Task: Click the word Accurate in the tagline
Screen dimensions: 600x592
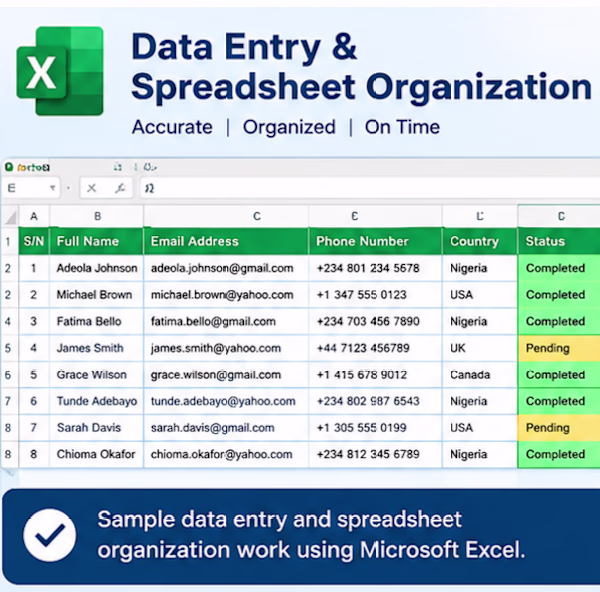Action: coord(172,127)
